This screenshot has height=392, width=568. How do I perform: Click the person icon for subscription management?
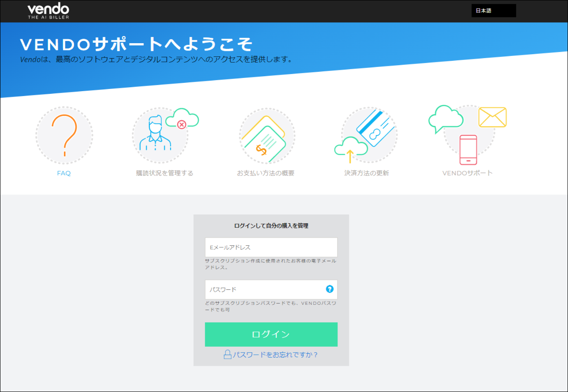[x=155, y=133]
